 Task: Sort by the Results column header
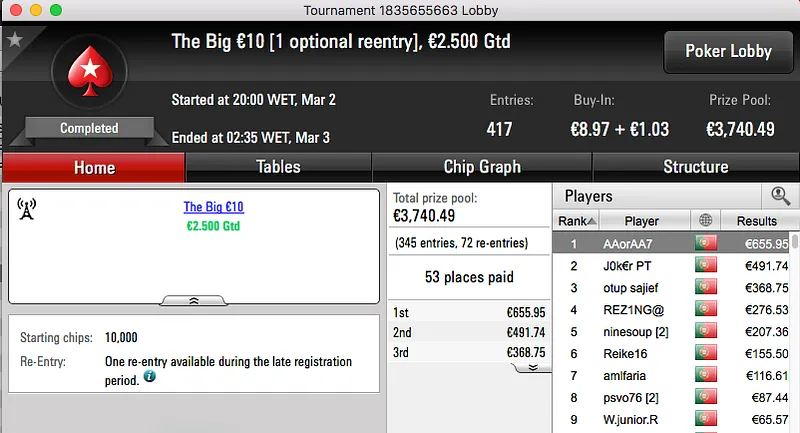pyautogui.click(x=756, y=221)
